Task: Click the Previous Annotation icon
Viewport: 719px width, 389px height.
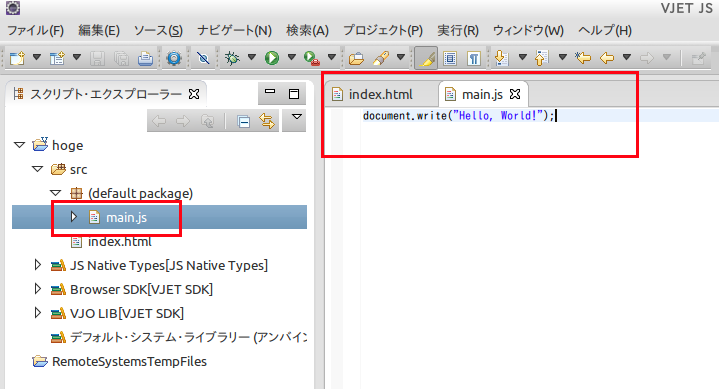Action: tap(542, 58)
